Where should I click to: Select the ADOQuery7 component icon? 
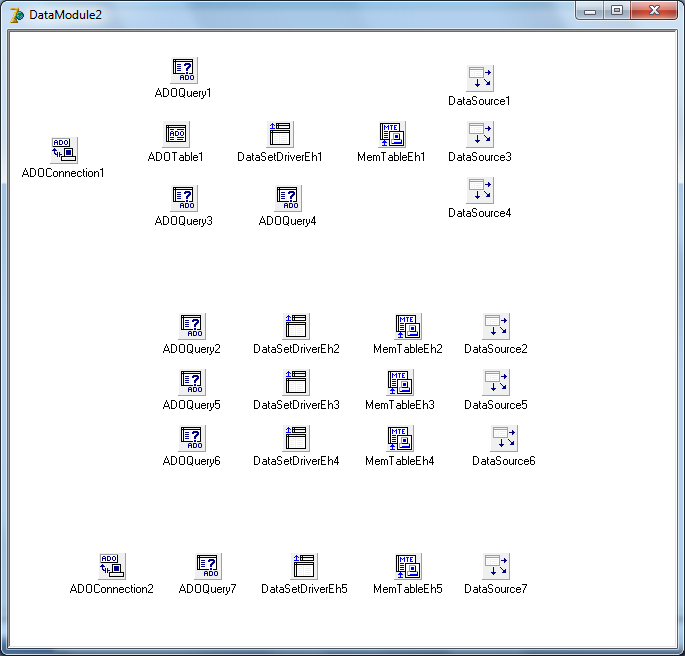[x=208, y=566]
